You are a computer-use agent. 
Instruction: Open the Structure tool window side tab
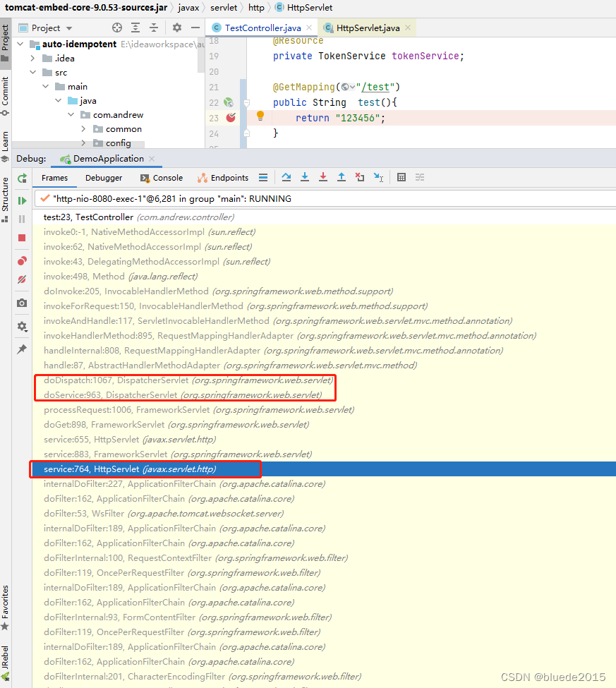5,200
